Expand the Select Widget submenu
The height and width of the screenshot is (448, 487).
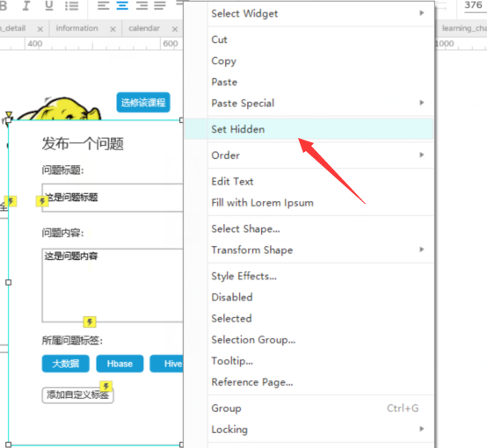tap(421, 13)
